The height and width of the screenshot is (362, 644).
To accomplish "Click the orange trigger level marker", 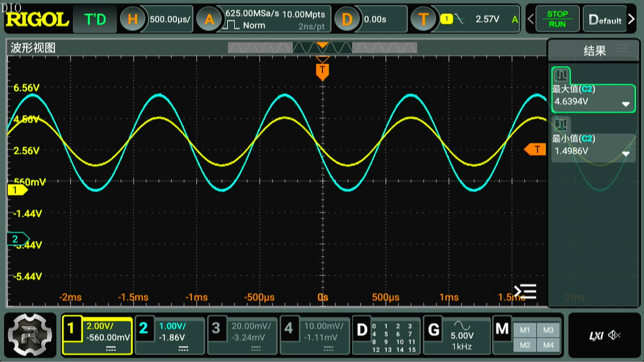I will [x=535, y=149].
